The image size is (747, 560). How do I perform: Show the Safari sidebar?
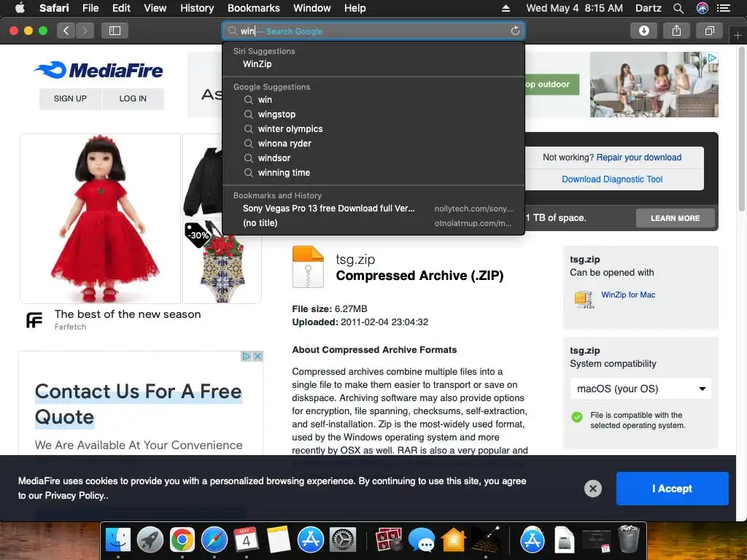click(x=115, y=31)
